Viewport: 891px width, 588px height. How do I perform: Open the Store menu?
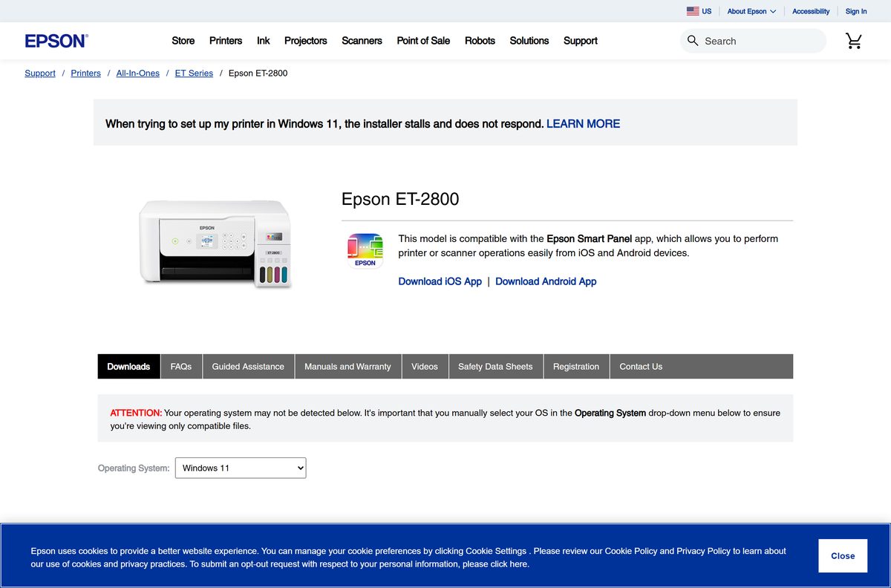tap(183, 41)
